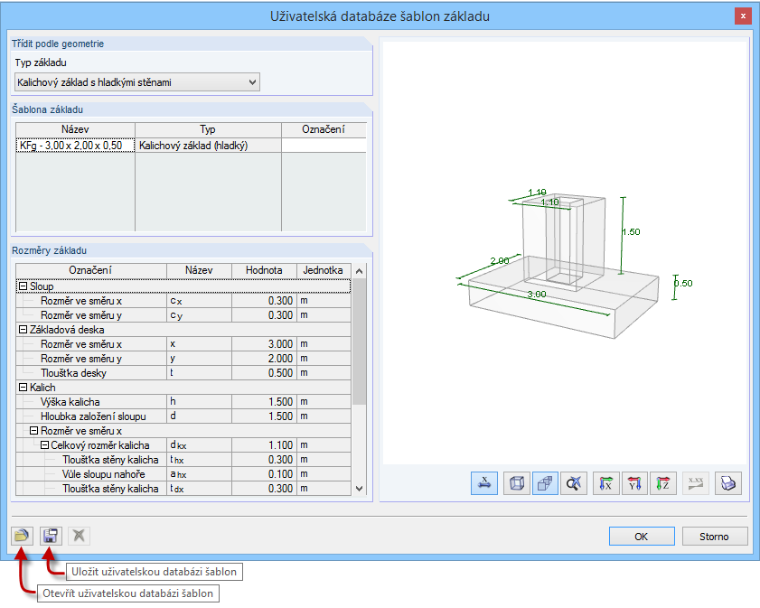The image size is (760, 608).
Task: View the model in Y direction
Action: click(634, 483)
